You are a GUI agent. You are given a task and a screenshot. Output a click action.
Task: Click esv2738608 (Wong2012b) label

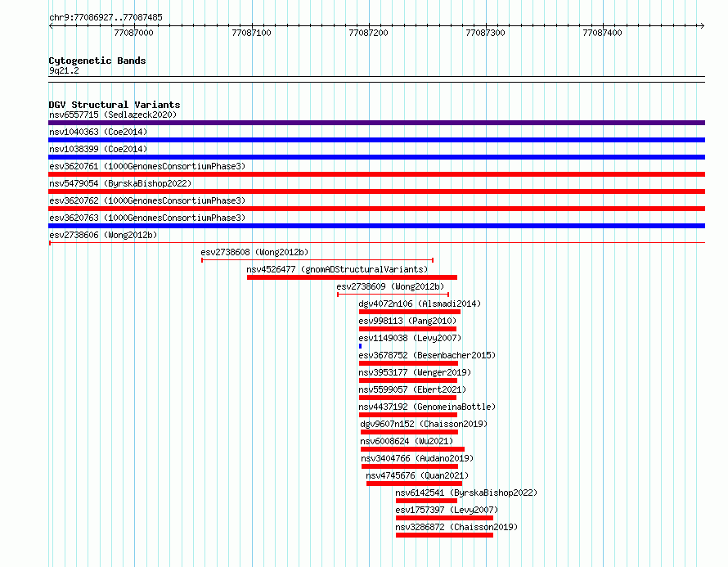[254, 252]
